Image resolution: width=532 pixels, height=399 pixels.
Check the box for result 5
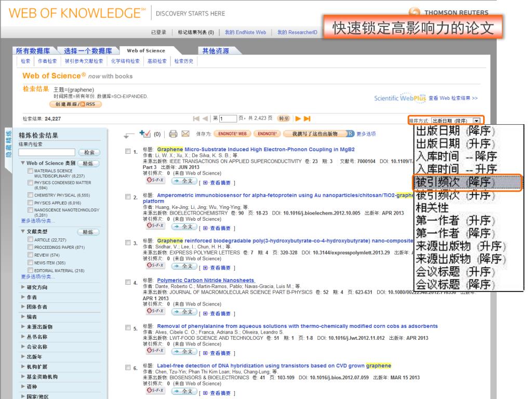coord(128,328)
